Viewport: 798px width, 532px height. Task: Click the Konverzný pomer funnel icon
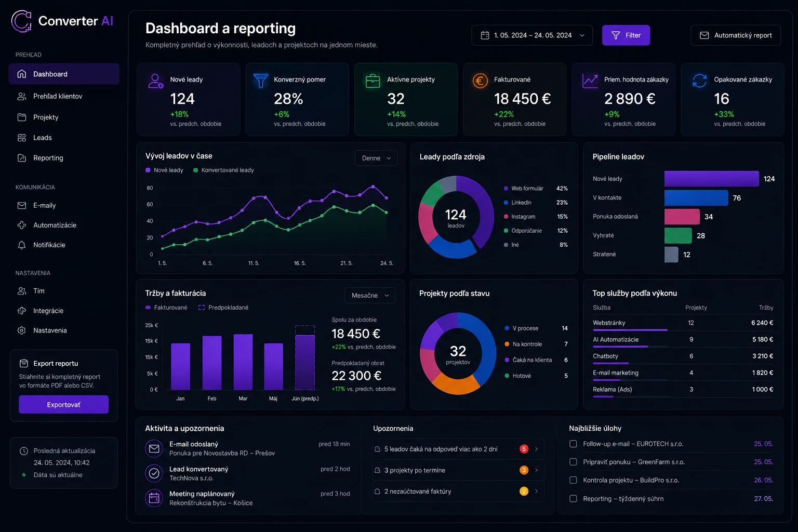pyautogui.click(x=260, y=81)
